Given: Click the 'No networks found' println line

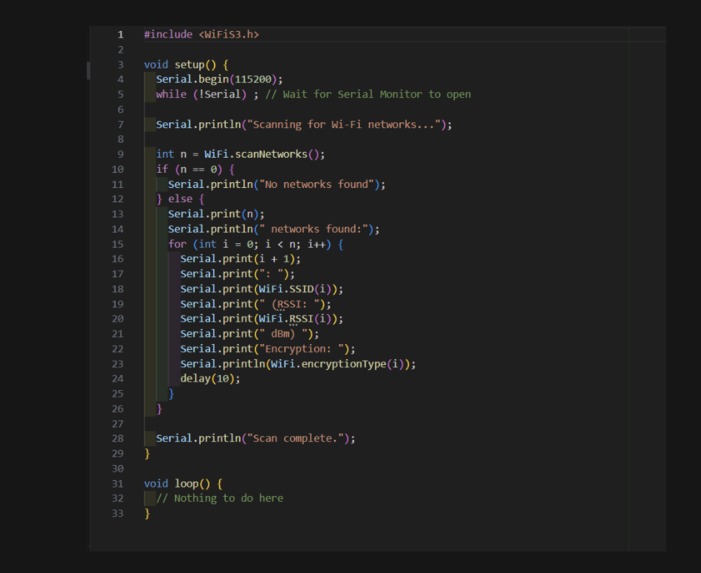Looking at the screenshot, I should 277,184.
